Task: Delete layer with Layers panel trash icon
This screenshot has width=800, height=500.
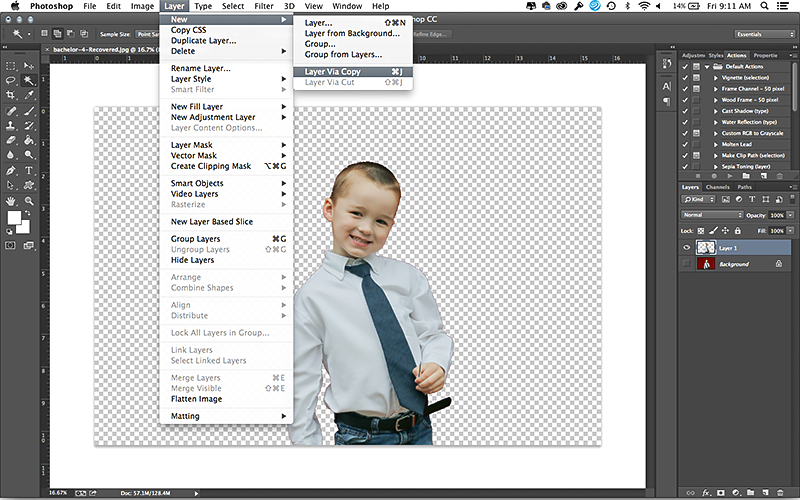Action: pyautogui.click(x=780, y=493)
